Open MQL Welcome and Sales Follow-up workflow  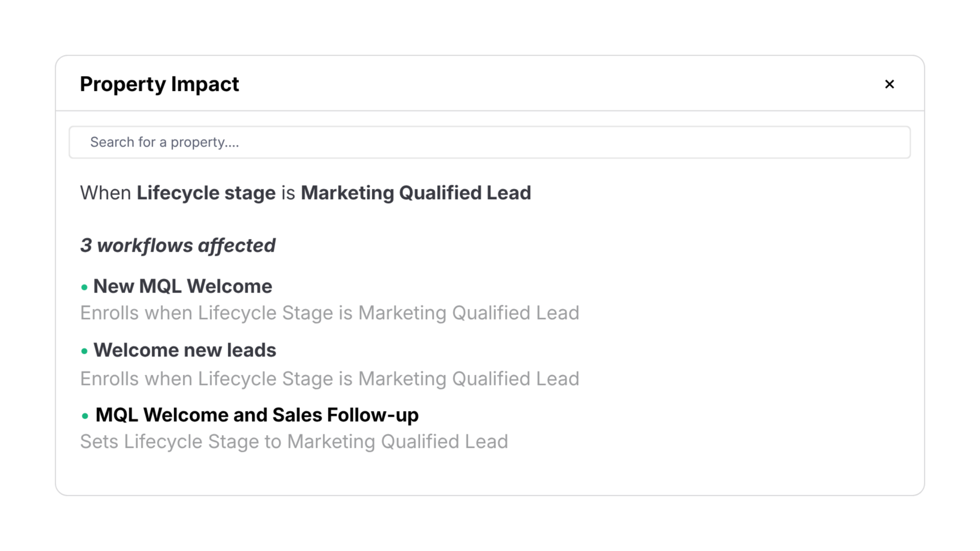coord(257,415)
